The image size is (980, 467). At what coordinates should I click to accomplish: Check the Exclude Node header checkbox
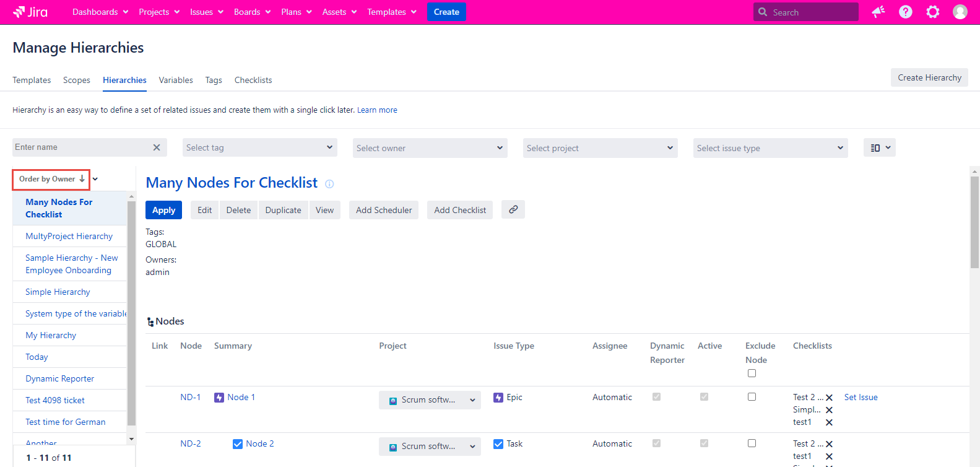(x=752, y=373)
